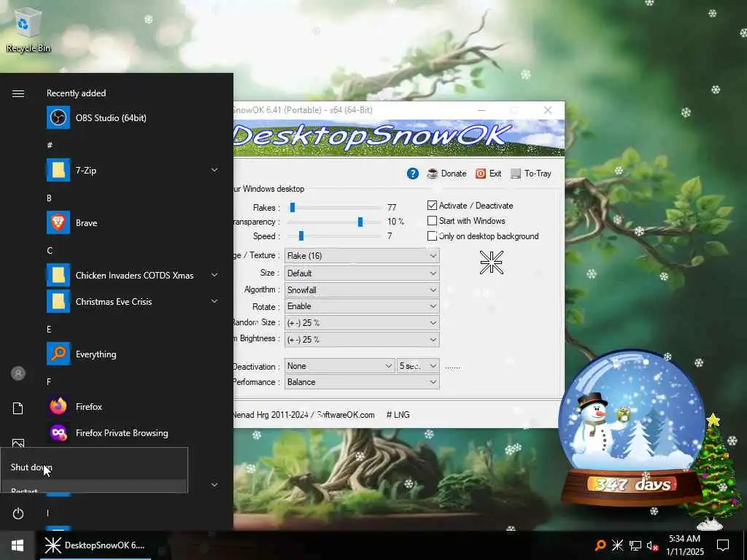Open the Action Center notifications icon
The width and height of the screenshot is (747, 560).
(x=723, y=545)
